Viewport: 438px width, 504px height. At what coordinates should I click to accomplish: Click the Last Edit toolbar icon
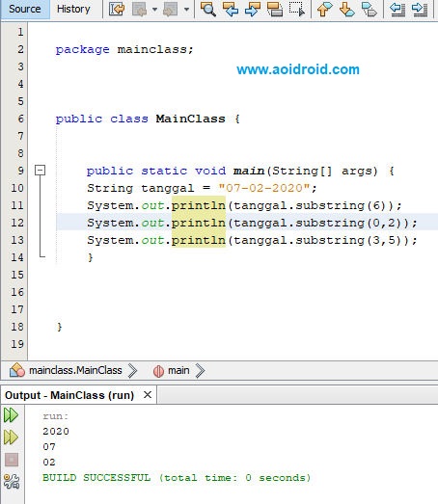(x=117, y=9)
